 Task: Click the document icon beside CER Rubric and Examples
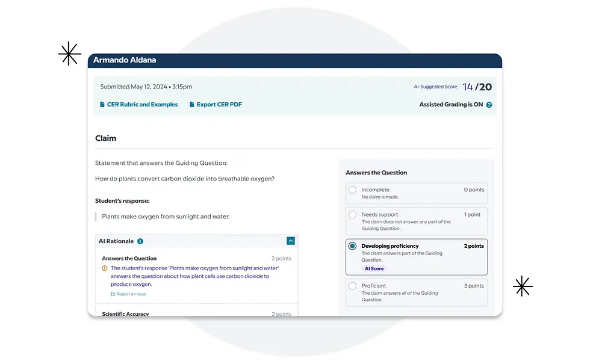pyautogui.click(x=102, y=105)
